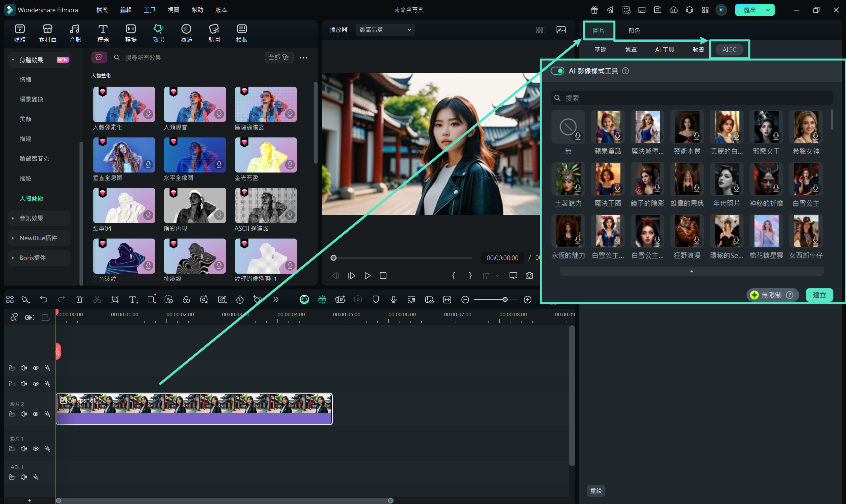Expand the Boris插件 category

click(13, 258)
